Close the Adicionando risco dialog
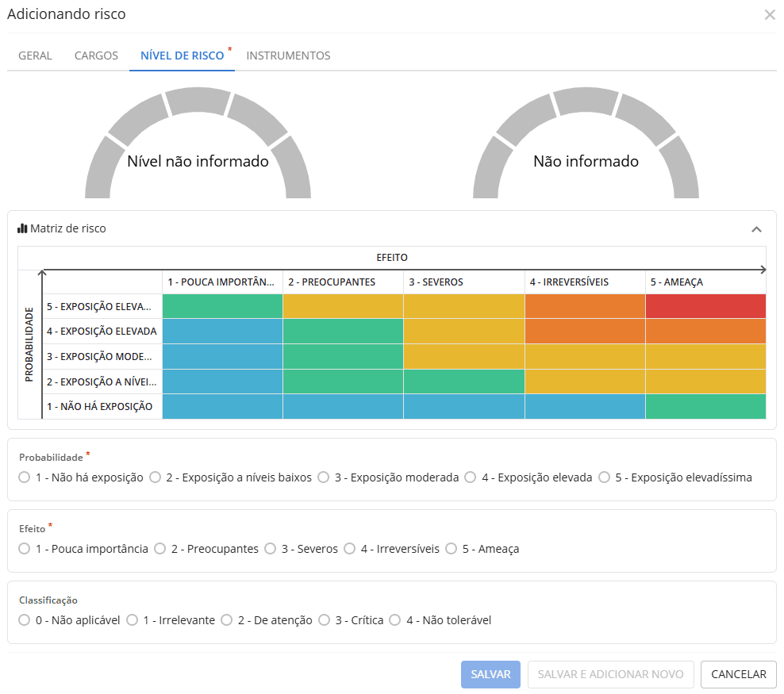 pyautogui.click(x=769, y=15)
